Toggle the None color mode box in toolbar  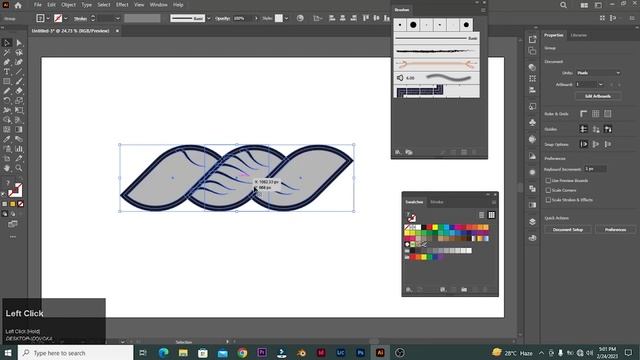[20, 204]
